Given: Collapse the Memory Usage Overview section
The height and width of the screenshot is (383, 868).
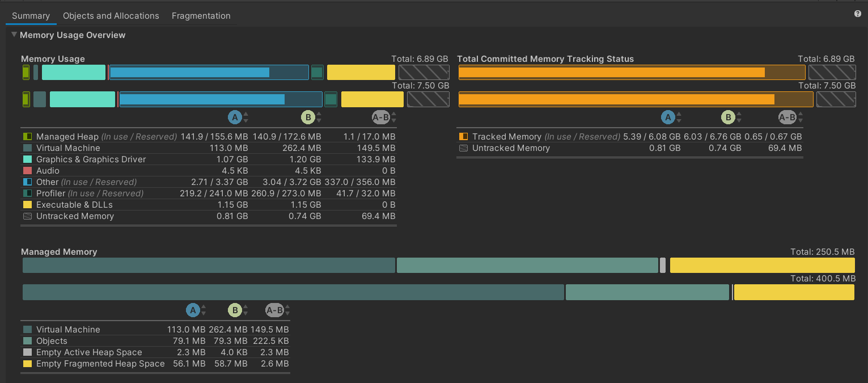Looking at the screenshot, I should 14,35.
